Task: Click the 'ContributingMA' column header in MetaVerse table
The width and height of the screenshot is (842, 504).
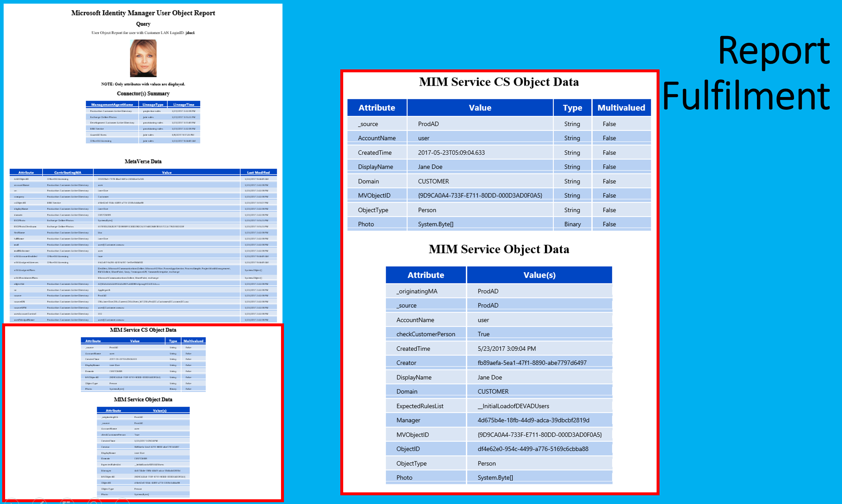Action: 68,172
